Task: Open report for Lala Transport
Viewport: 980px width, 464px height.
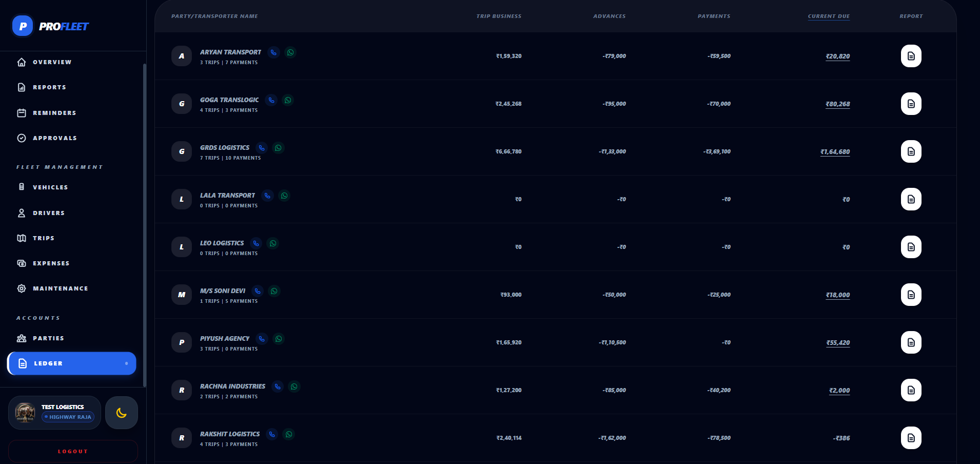Action: (x=911, y=199)
